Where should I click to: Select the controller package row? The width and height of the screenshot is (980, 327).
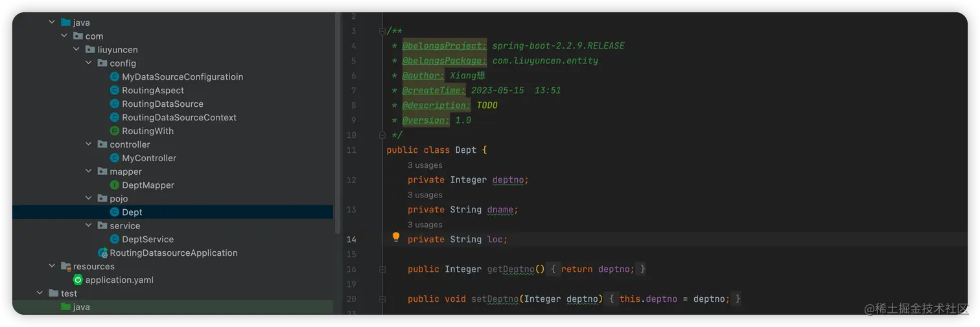click(x=172, y=144)
